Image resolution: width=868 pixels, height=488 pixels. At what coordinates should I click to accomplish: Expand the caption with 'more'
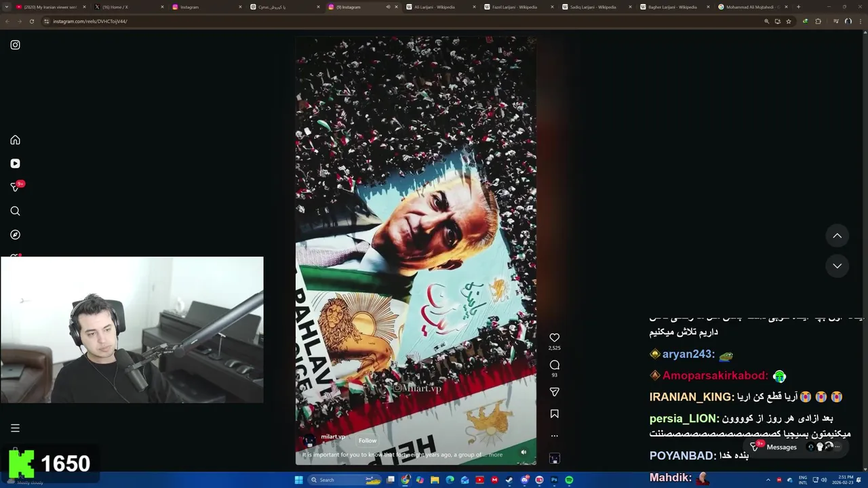[496, 455]
